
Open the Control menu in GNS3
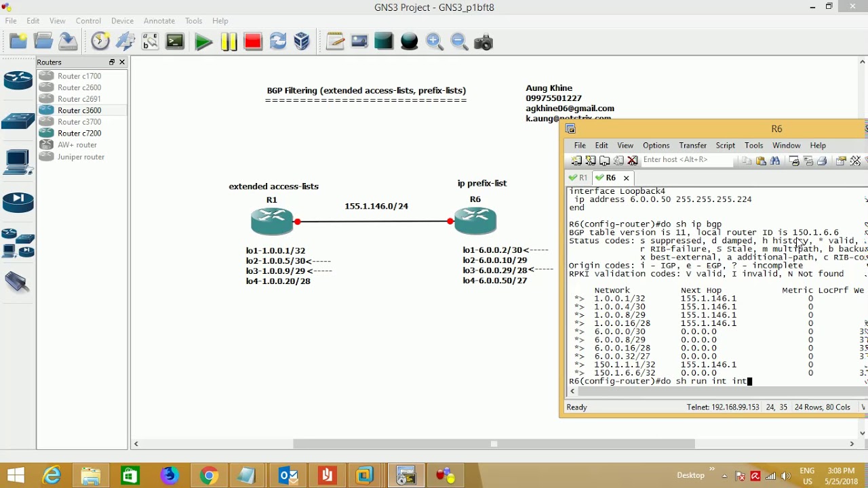click(88, 21)
